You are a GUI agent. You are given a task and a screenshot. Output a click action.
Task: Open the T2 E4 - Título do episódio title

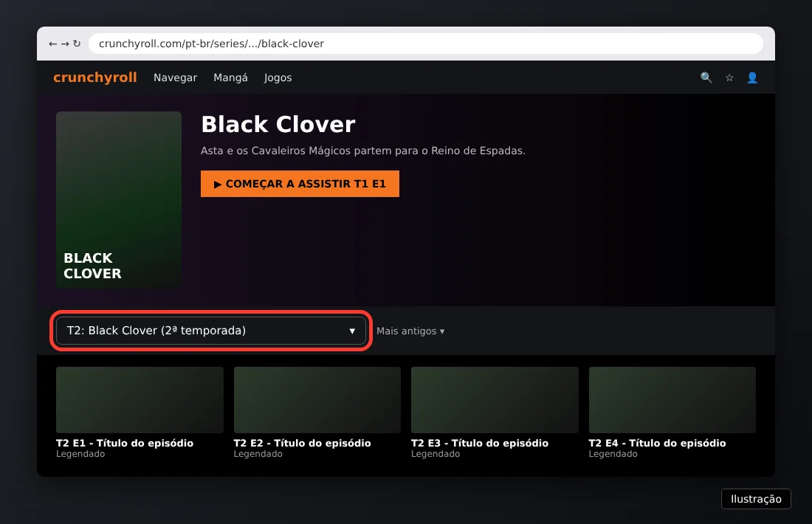(658, 444)
